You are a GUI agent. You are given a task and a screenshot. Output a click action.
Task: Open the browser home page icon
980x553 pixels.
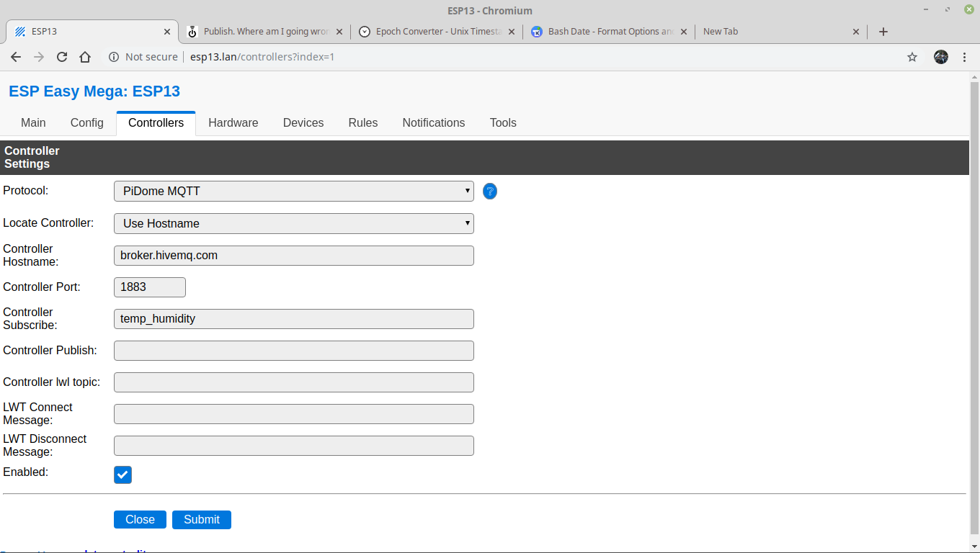point(85,57)
